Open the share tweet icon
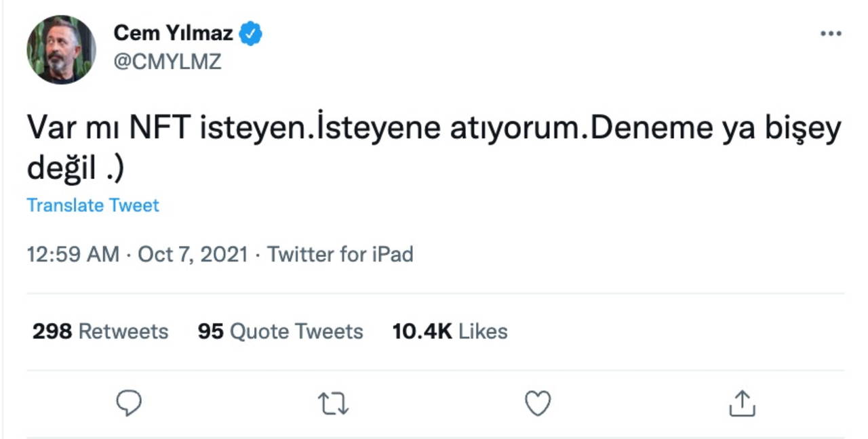868x439 pixels. pyautogui.click(x=742, y=404)
